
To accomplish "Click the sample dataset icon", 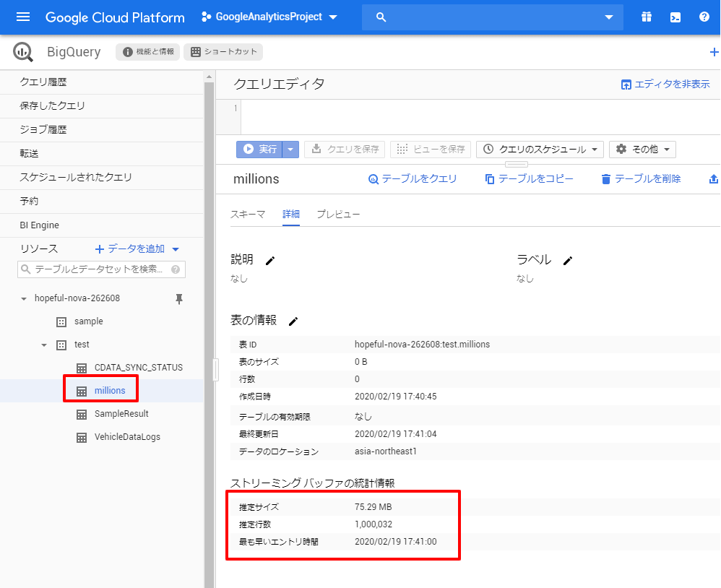I will (x=61, y=322).
